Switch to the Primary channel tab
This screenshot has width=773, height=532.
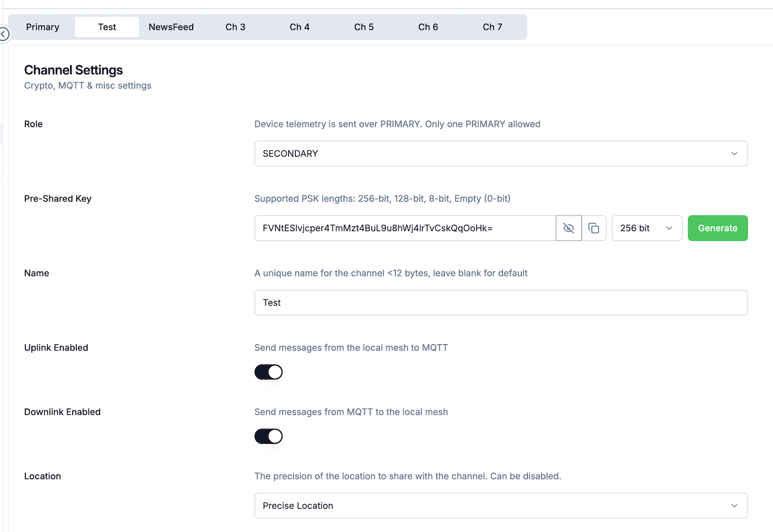tap(43, 27)
